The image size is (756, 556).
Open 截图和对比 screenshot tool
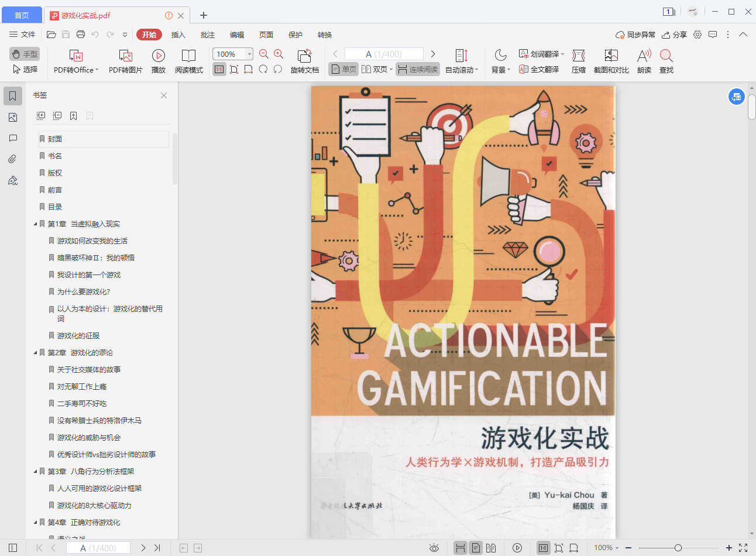pos(611,61)
